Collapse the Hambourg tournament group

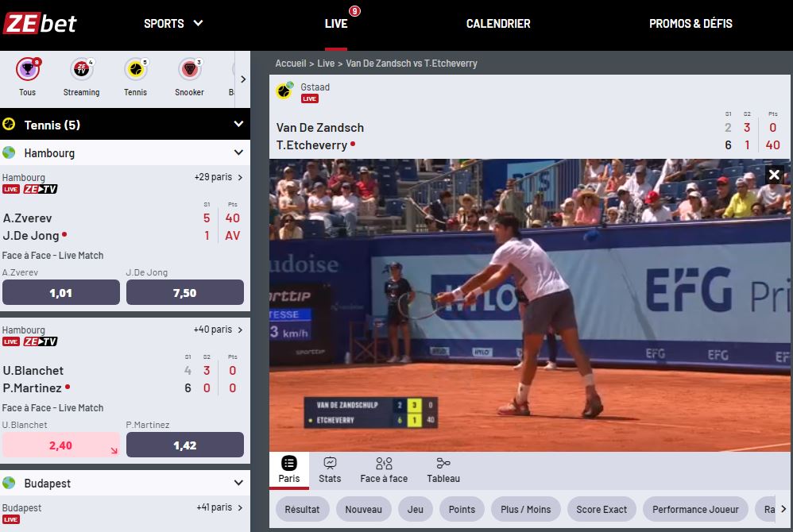pyautogui.click(x=238, y=153)
